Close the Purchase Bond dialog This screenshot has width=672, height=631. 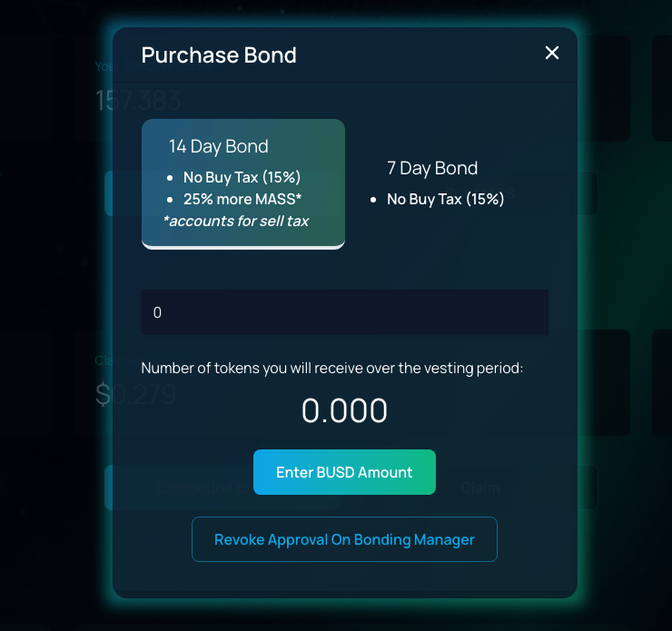click(x=551, y=54)
